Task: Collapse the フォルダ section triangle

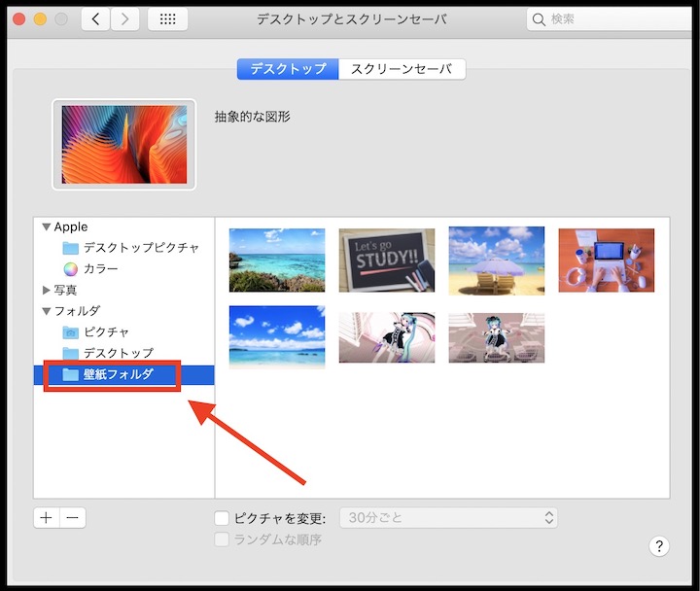Action: coord(46,311)
